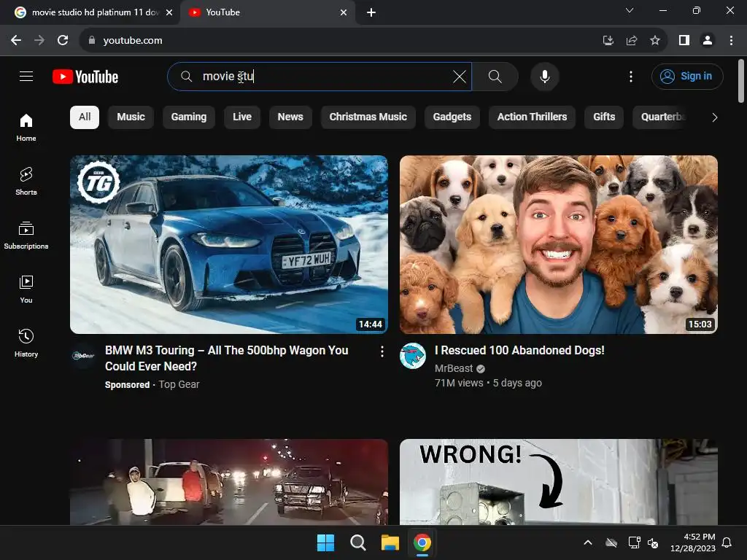Open Windows taskbar search
This screenshot has height=560, width=747.
pyautogui.click(x=357, y=542)
